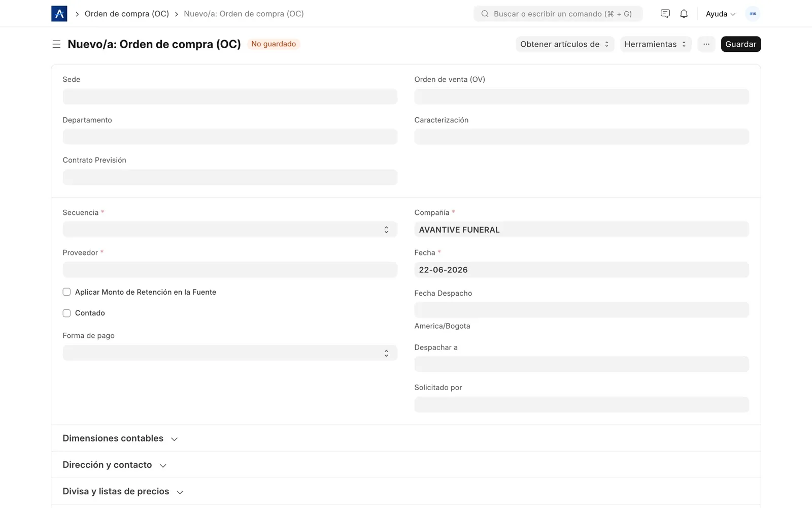The height and width of the screenshot is (508, 812).
Task: Open the Forma de pago dropdown
Action: click(x=230, y=353)
